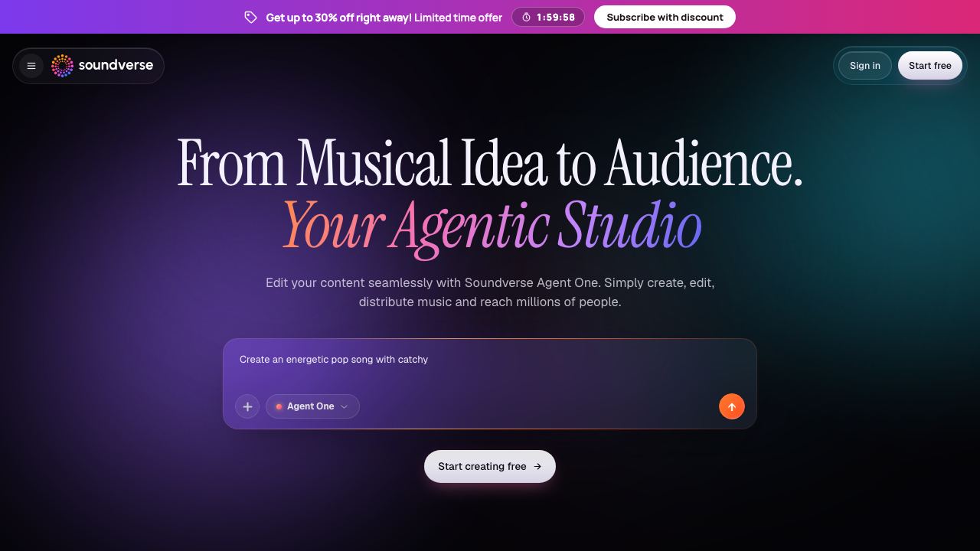The height and width of the screenshot is (551, 980).
Task: Click the Soundverse logo
Action: [x=103, y=66]
